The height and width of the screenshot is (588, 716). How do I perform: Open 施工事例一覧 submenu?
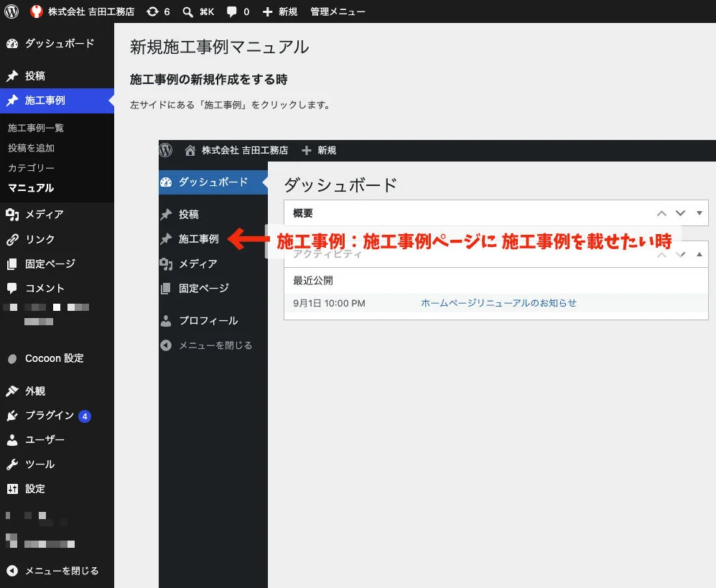point(36,128)
